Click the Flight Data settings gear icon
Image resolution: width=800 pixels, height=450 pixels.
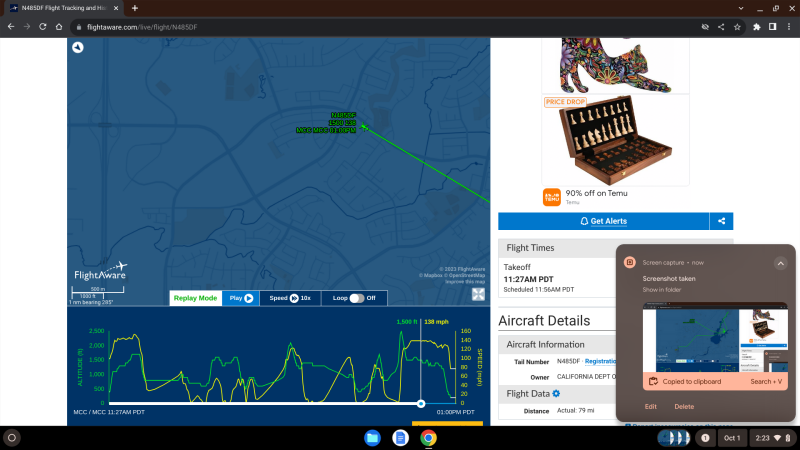pyautogui.click(x=556, y=393)
